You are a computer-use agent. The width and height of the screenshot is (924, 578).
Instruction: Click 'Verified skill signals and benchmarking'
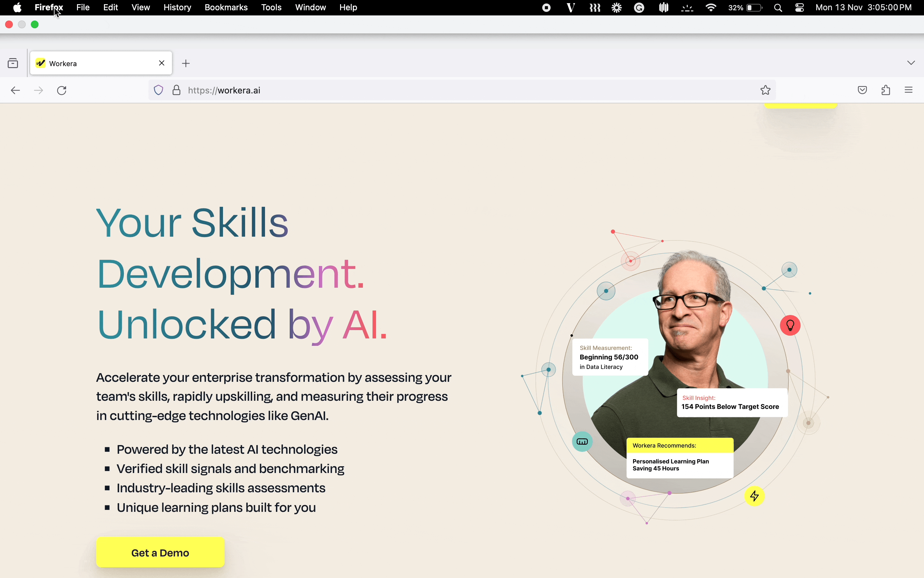point(231,469)
